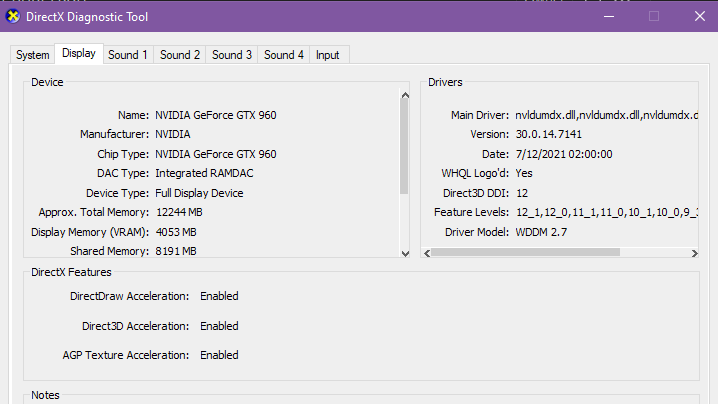Viewport: 718px width, 404px height.
Task: Click the Notes group label
Action: tap(45, 395)
